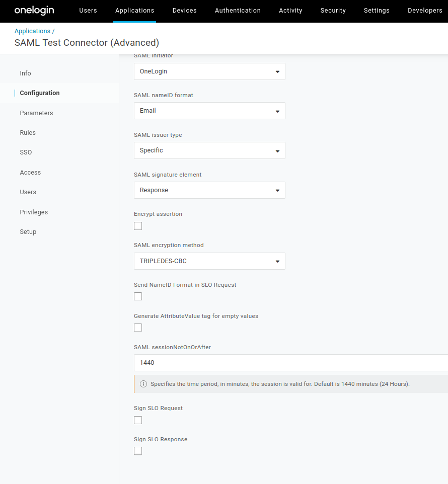Open the Users sidebar tab

coord(28,192)
